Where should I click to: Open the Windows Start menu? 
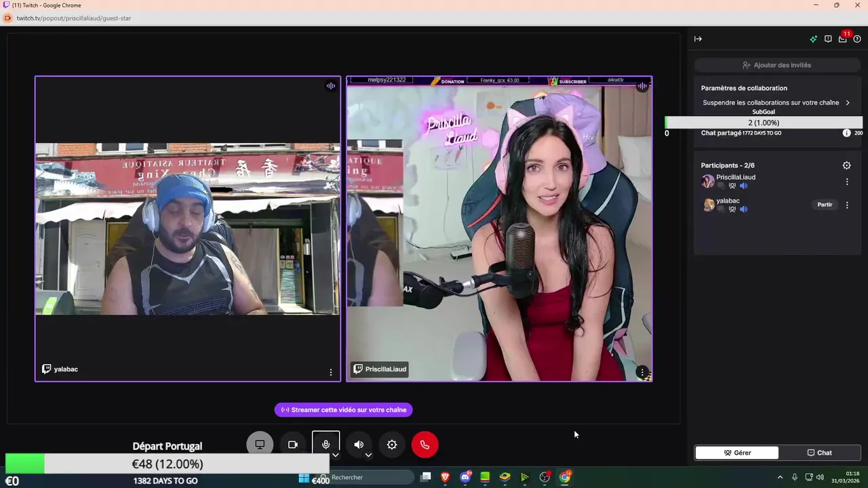pos(304,477)
